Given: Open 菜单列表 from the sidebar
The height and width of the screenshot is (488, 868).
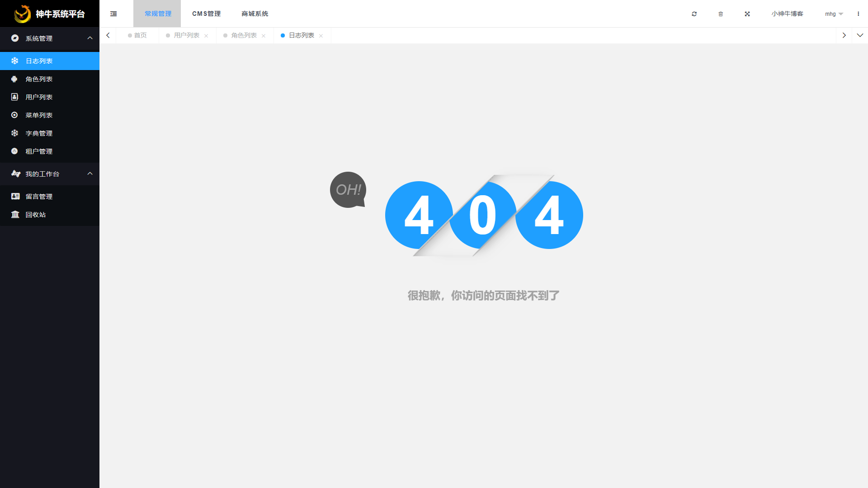Looking at the screenshot, I should 39,115.
